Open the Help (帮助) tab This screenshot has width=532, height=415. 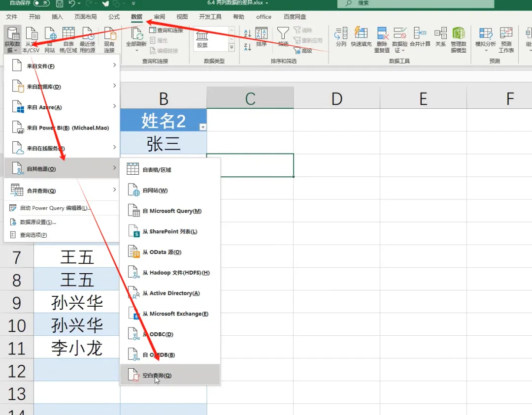[239, 17]
